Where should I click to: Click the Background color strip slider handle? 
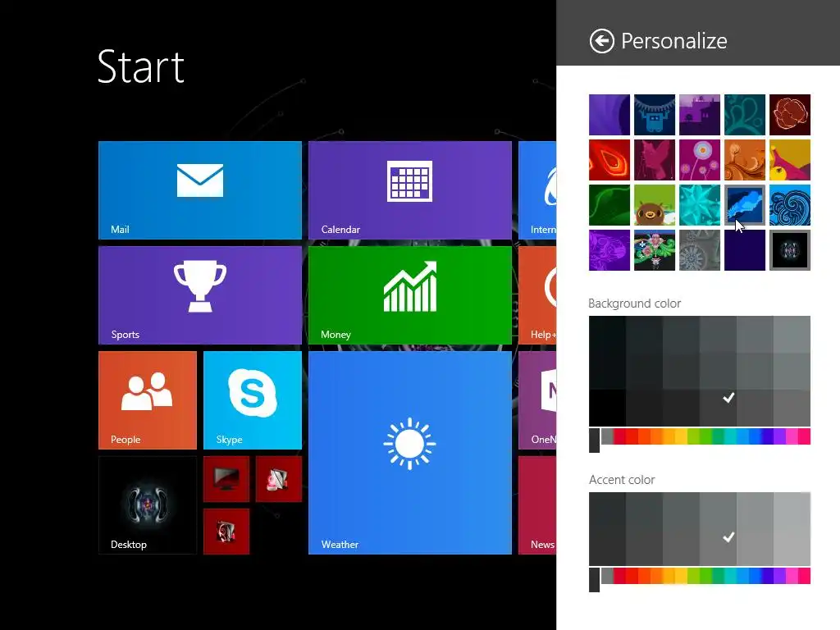pos(594,441)
